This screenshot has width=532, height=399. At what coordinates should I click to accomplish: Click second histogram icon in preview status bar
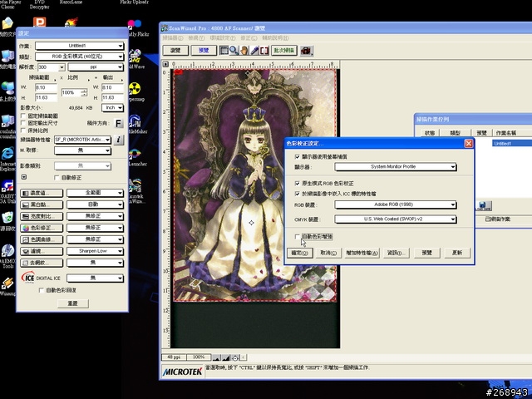(x=225, y=357)
